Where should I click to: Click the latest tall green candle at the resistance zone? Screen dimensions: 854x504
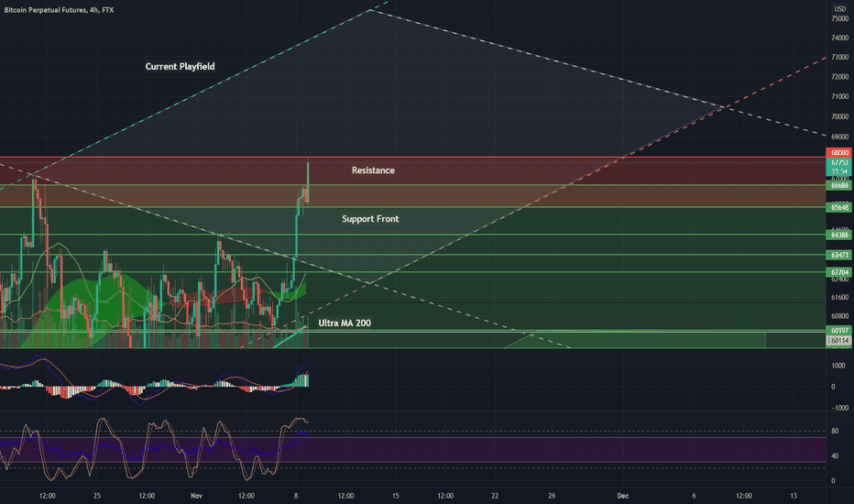tap(308, 182)
